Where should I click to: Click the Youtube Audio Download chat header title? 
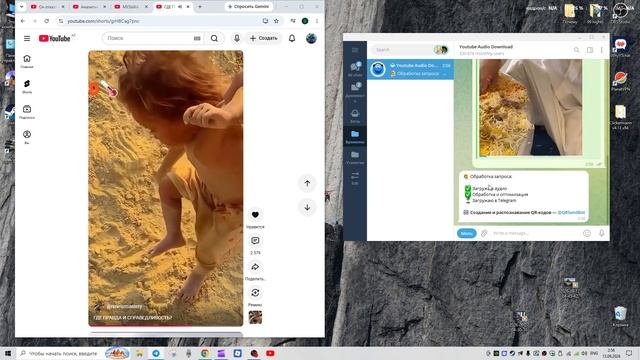486,47
